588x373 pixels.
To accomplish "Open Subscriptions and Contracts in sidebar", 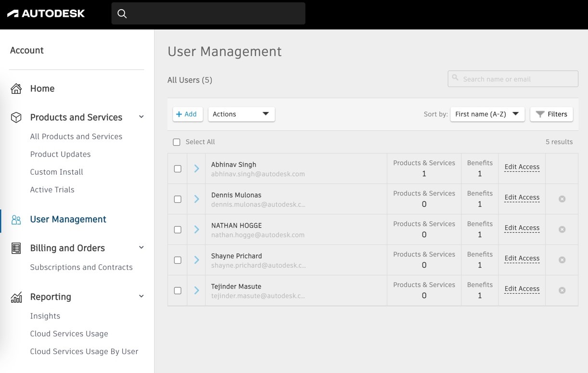I will [x=81, y=267].
